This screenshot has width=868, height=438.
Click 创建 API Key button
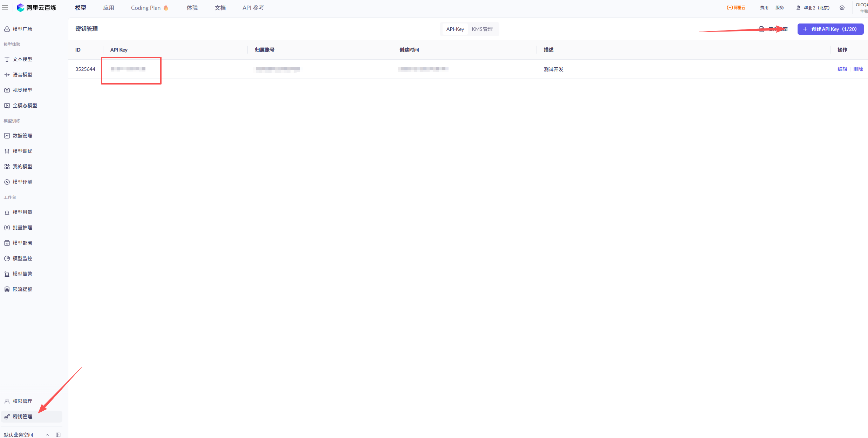coord(830,29)
